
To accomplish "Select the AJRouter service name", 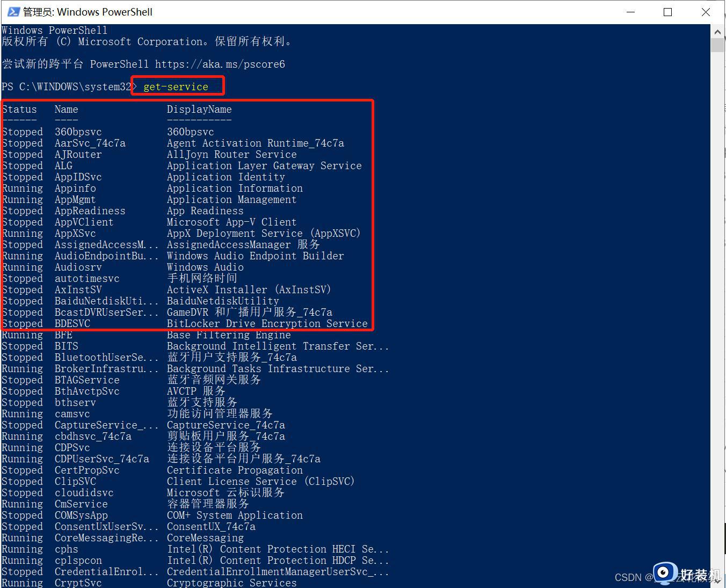I will (78, 155).
